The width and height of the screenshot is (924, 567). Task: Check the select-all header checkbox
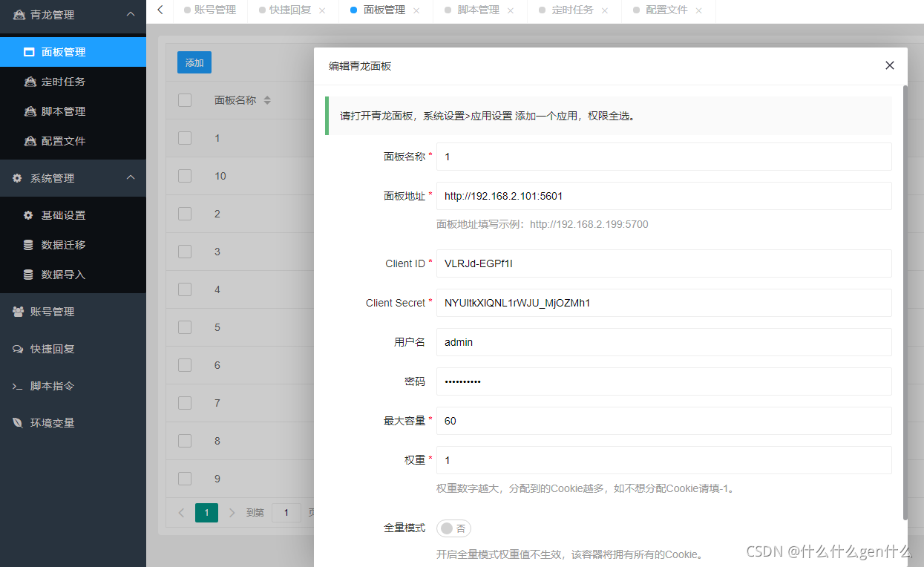[x=185, y=100]
